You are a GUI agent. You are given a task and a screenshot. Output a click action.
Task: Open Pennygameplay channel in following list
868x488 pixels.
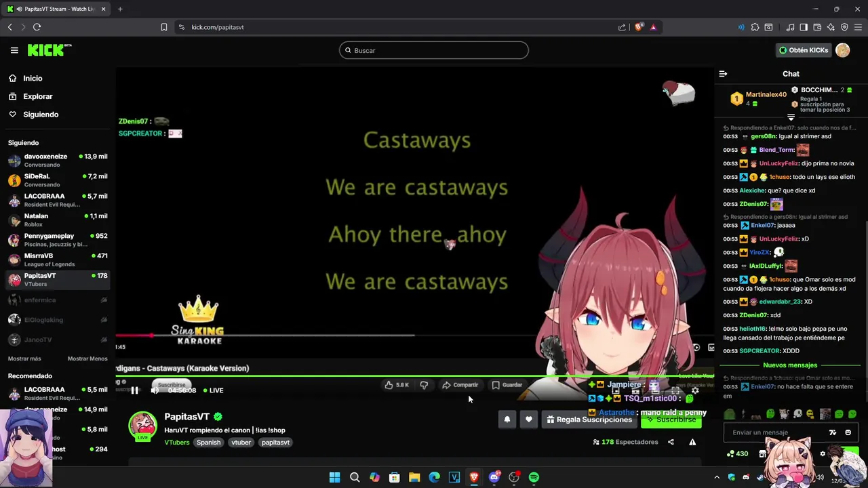point(58,240)
